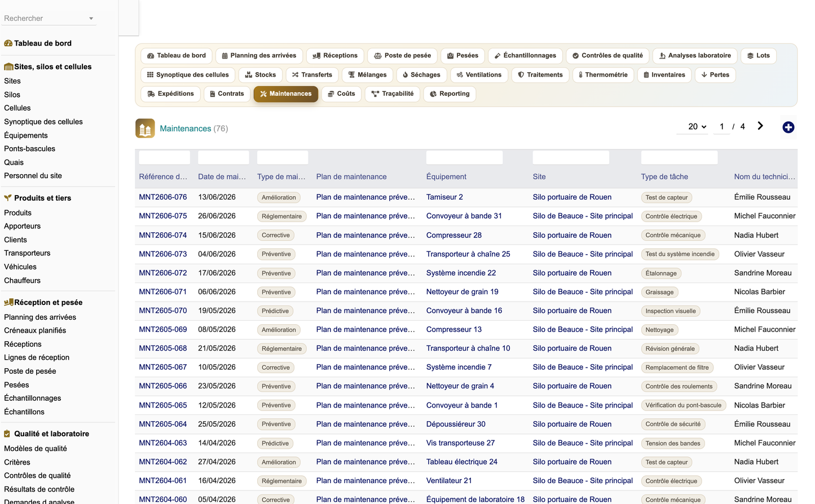Open maintenance record MNT2605-069
The height and width of the screenshot is (504, 815).
[163, 329]
